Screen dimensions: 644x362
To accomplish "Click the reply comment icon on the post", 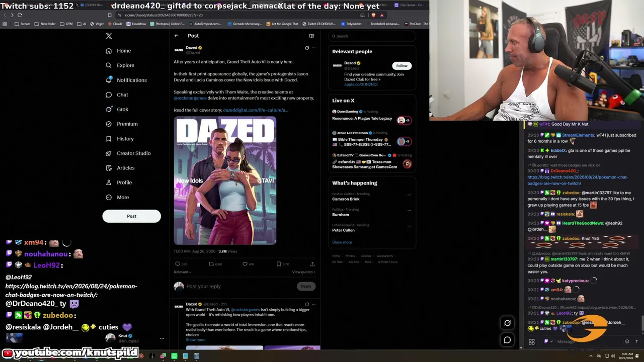I will coord(178,264).
